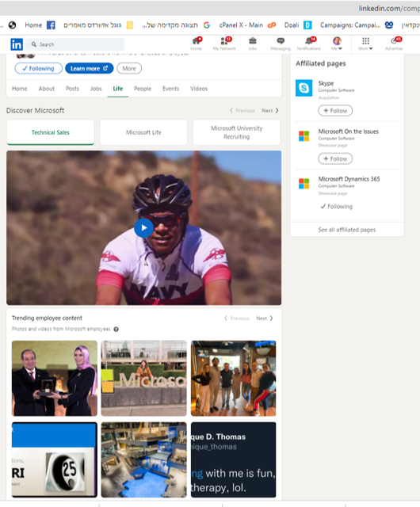
Task: Go to Next in Trending employee content
Action: (265, 318)
